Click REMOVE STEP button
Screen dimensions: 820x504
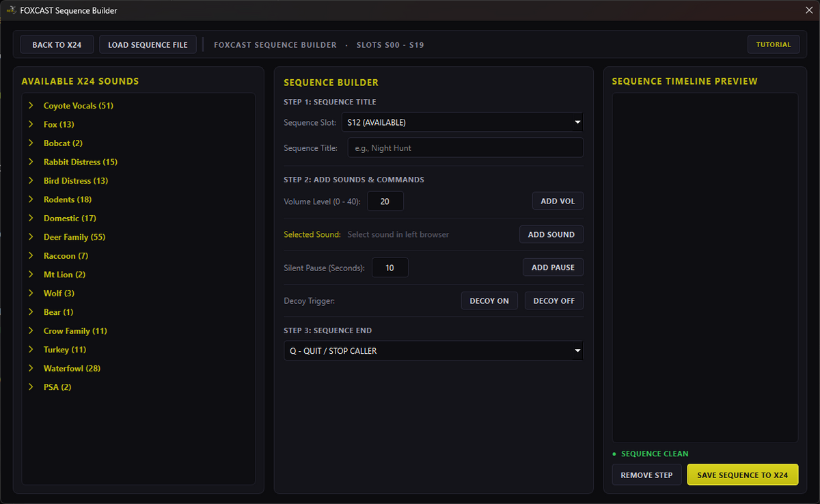(646, 475)
